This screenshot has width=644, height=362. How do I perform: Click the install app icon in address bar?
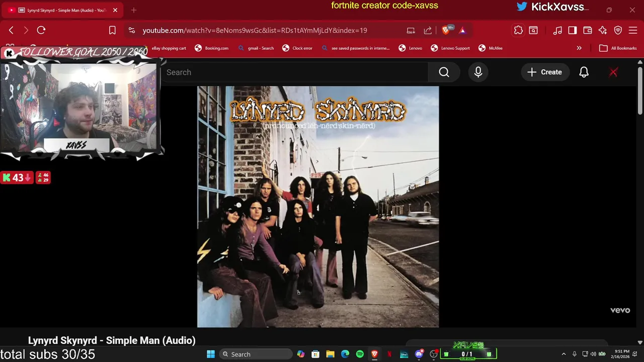tap(411, 30)
